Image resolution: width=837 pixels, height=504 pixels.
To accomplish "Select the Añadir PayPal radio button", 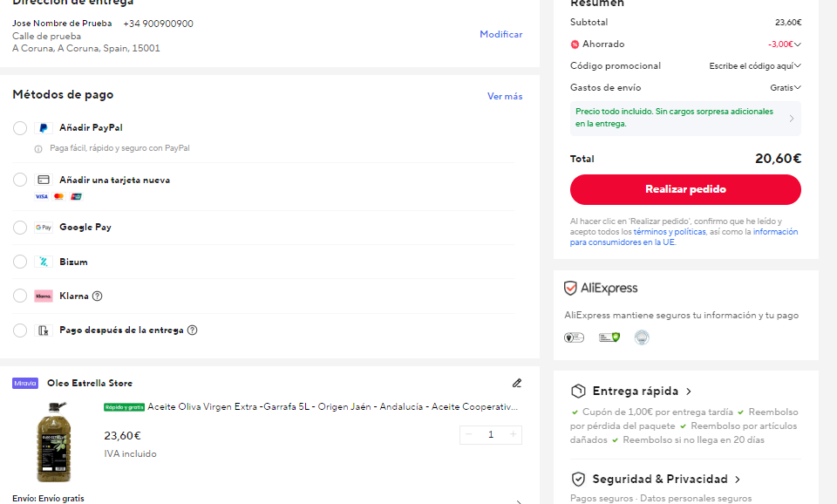I will 20,128.
